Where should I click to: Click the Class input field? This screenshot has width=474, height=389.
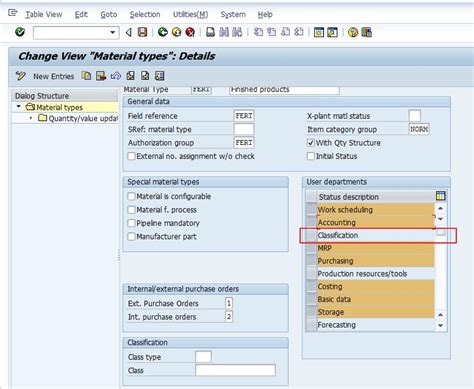(235, 370)
